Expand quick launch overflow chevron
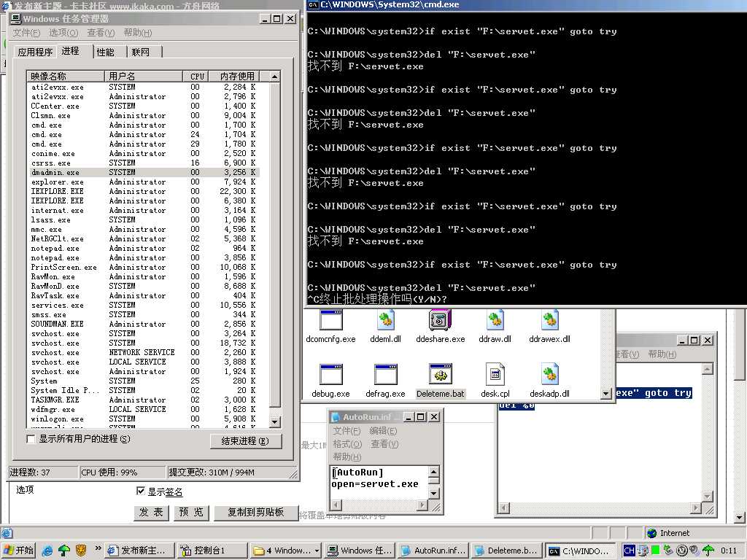 click(98, 548)
